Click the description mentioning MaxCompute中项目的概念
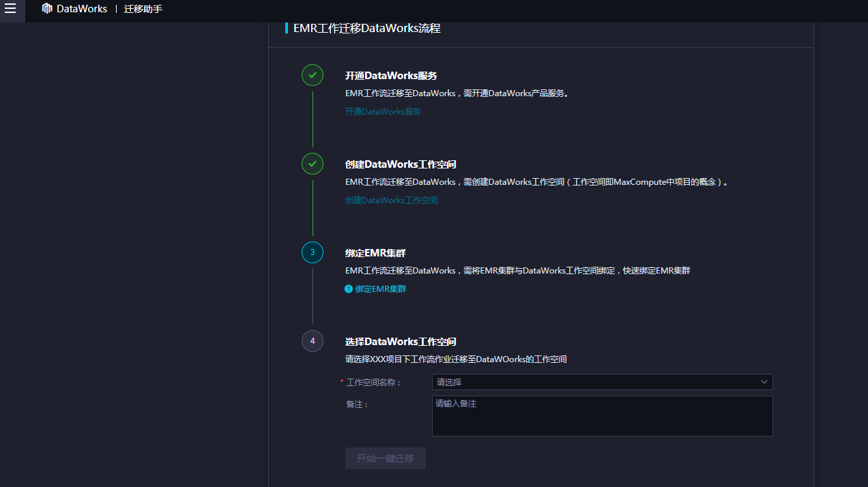This screenshot has height=487, width=868. point(536,182)
